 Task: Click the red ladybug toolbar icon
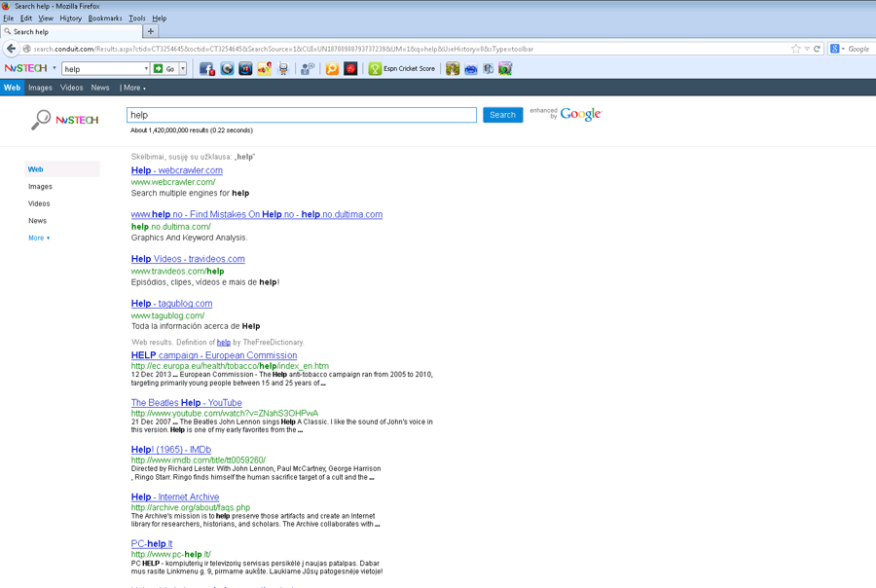[x=350, y=69]
